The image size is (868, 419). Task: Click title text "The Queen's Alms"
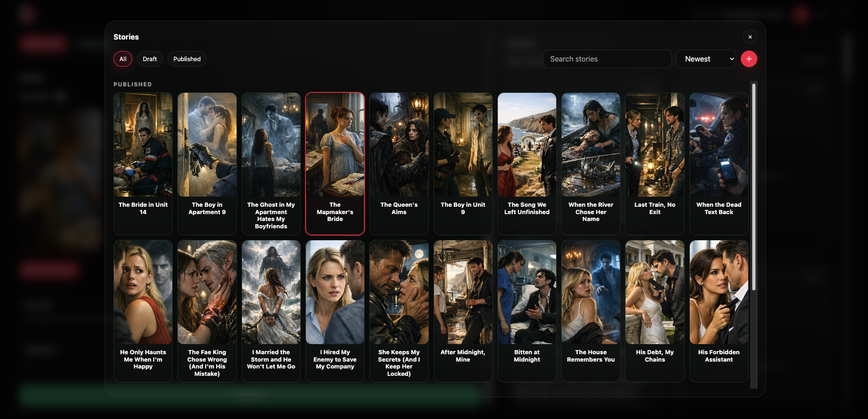(x=399, y=208)
